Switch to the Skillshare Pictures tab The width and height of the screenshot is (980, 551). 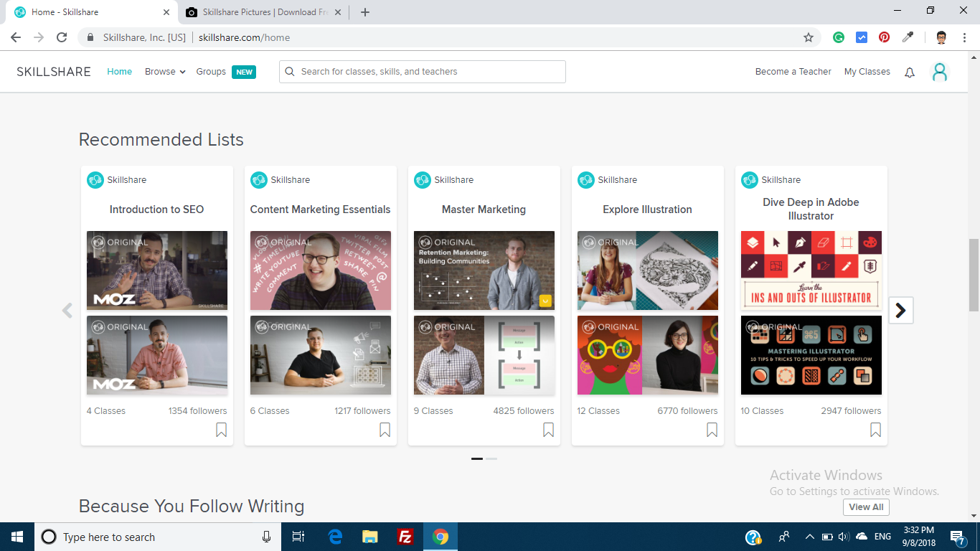point(253,11)
